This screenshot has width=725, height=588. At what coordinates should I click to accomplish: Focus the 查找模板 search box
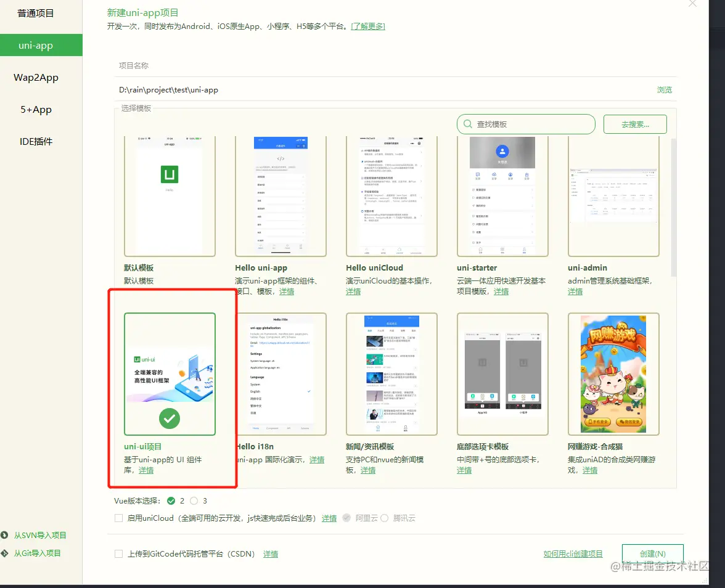pos(526,125)
